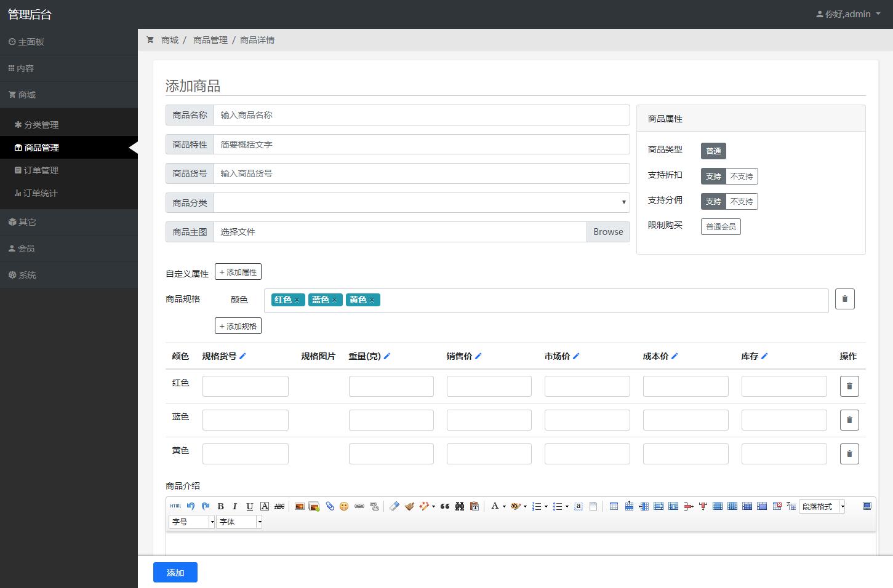Select 普通 product type

(713, 151)
